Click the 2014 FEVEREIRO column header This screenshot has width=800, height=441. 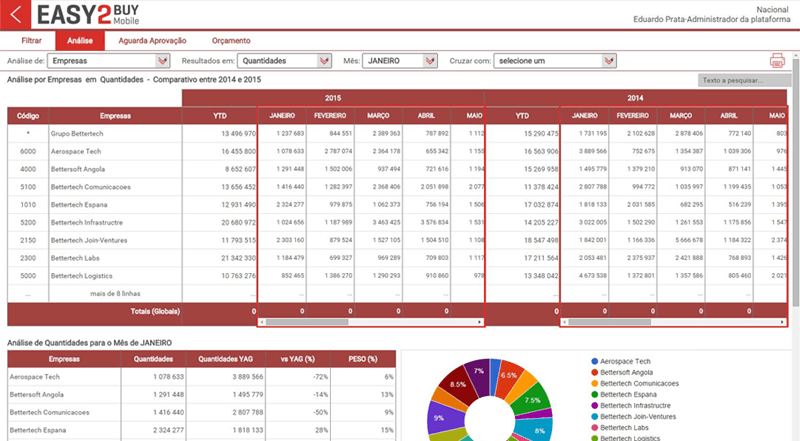point(633,116)
